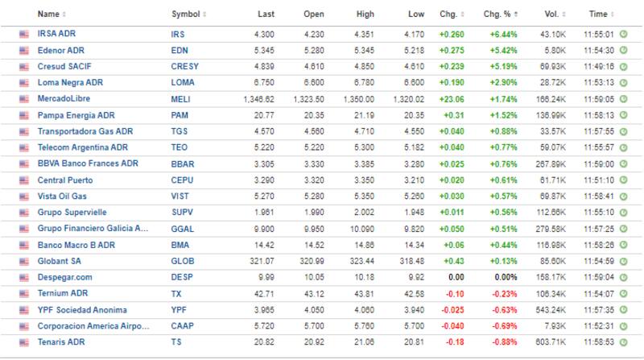Click the flag icon next to Globant SA

(24, 262)
